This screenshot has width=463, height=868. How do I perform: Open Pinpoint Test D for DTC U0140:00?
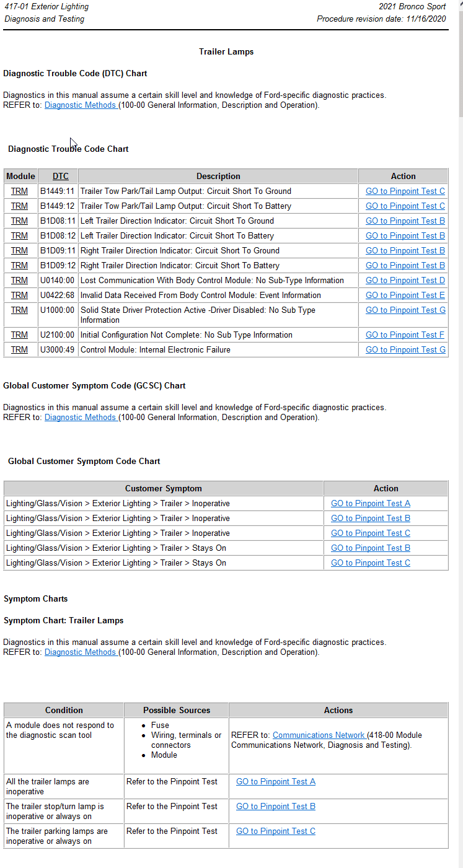[x=405, y=281]
